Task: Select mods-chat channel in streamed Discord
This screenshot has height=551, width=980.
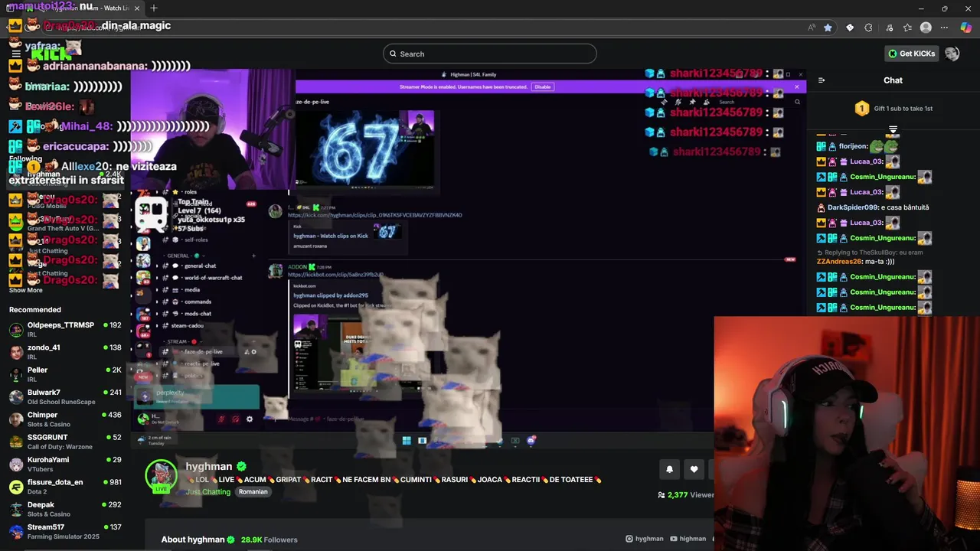Action: pyautogui.click(x=197, y=314)
